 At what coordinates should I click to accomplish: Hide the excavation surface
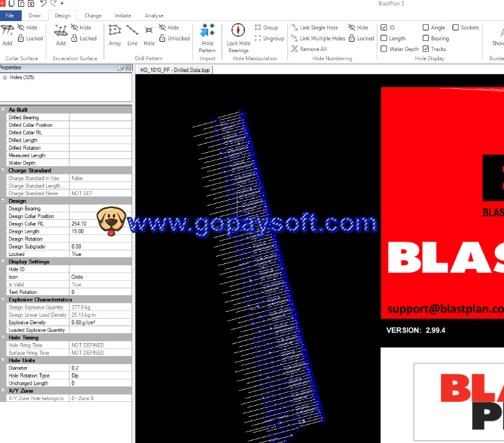coord(81,28)
